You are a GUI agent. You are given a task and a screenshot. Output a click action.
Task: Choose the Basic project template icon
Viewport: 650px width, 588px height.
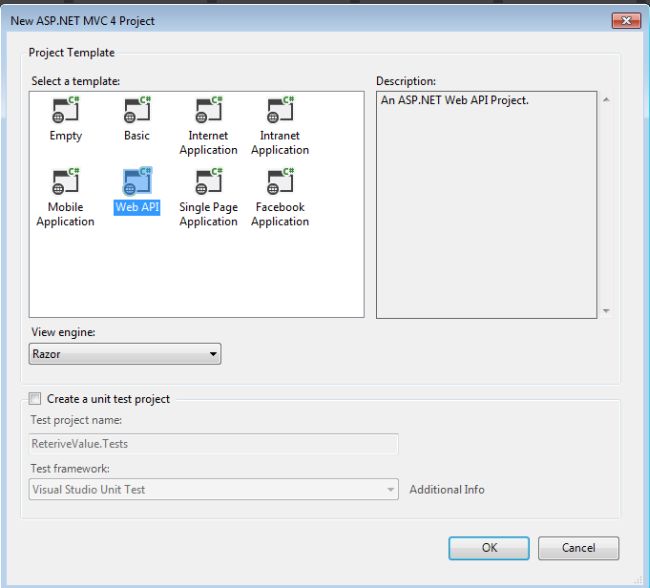137,110
